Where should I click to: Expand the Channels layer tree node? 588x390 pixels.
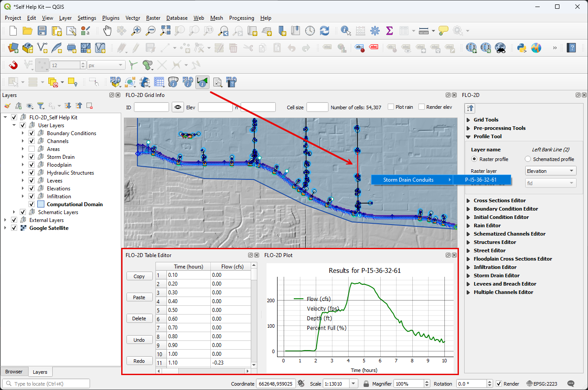[23, 141]
